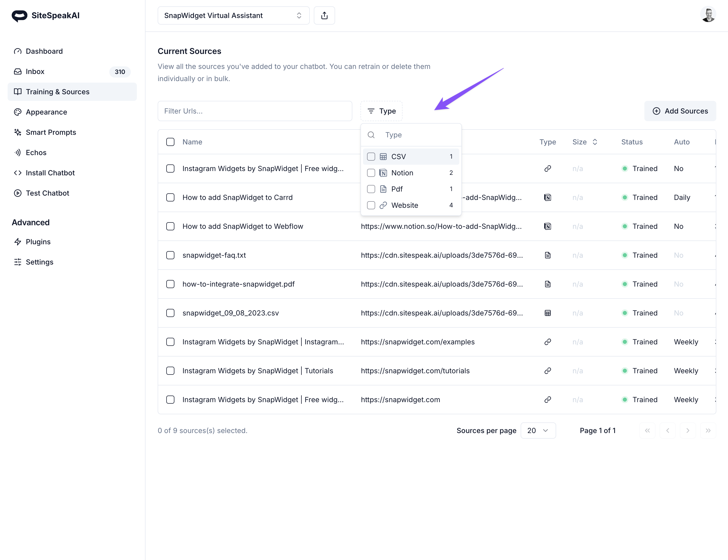Toggle the Type filter dropdown button

(x=381, y=111)
